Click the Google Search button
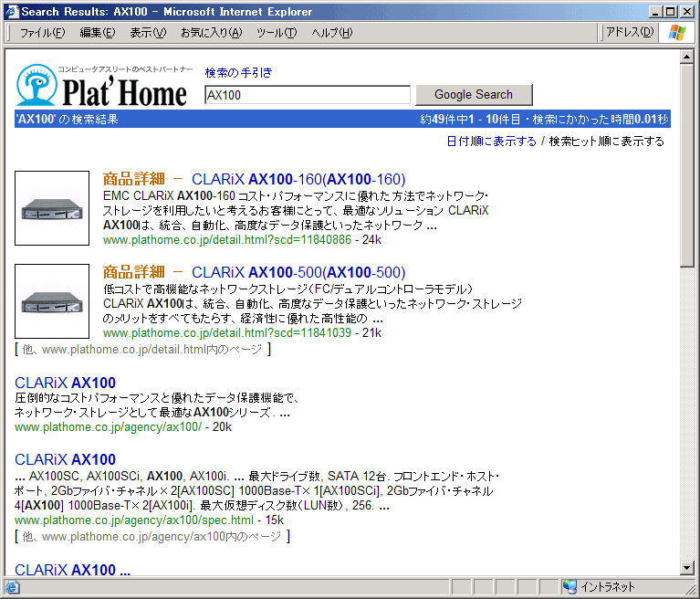Viewport: 700px width, 599px height. coord(474,95)
